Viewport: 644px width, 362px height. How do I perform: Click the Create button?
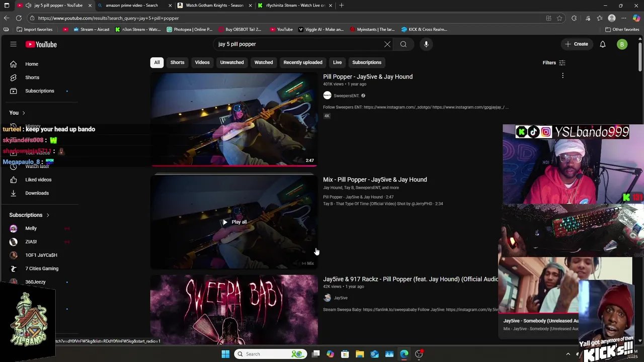point(577,44)
